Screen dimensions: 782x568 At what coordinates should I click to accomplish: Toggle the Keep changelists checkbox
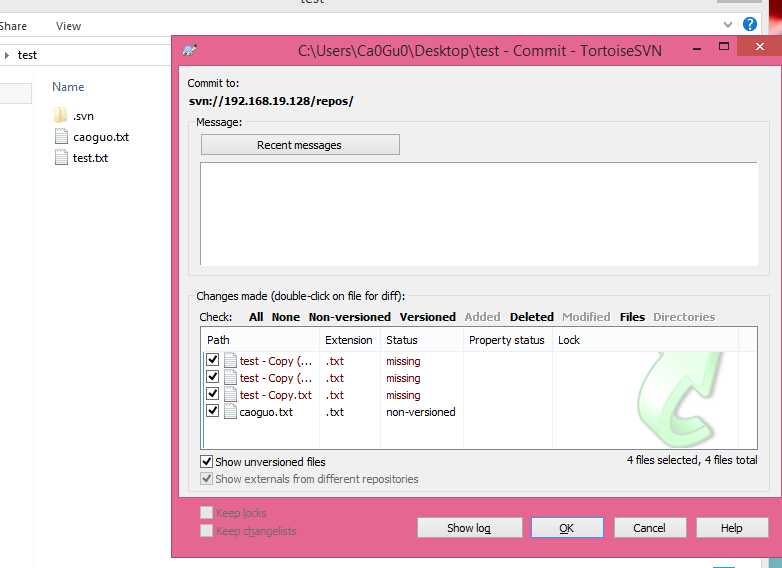click(206, 530)
